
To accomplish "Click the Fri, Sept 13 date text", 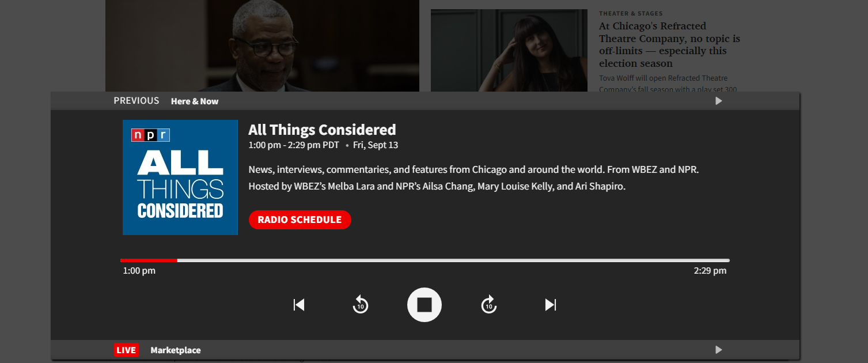I will pyautogui.click(x=376, y=145).
